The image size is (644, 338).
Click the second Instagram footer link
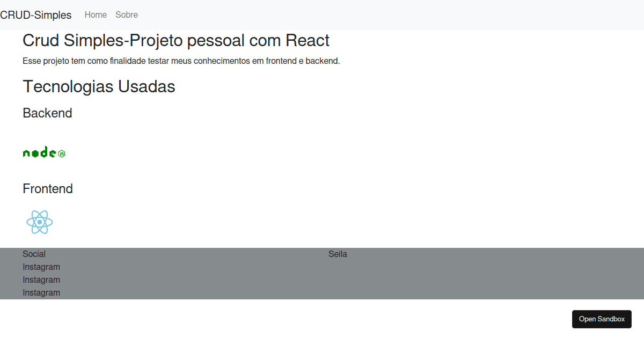(x=41, y=280)
